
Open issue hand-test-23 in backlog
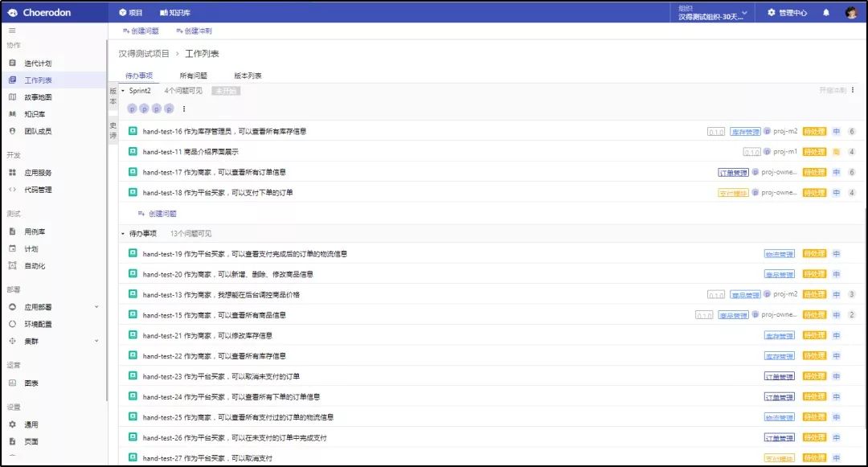221,376
